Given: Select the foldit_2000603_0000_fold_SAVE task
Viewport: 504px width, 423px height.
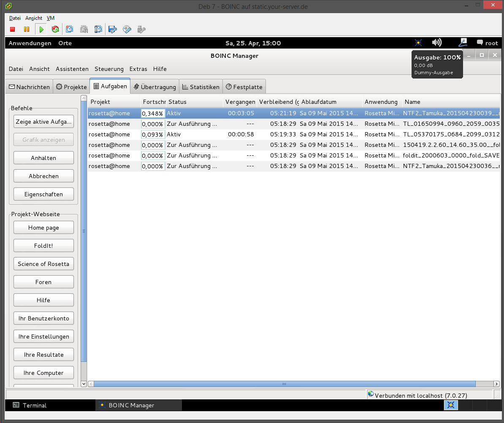Looking at the screenshot, I should coord(294,156).
